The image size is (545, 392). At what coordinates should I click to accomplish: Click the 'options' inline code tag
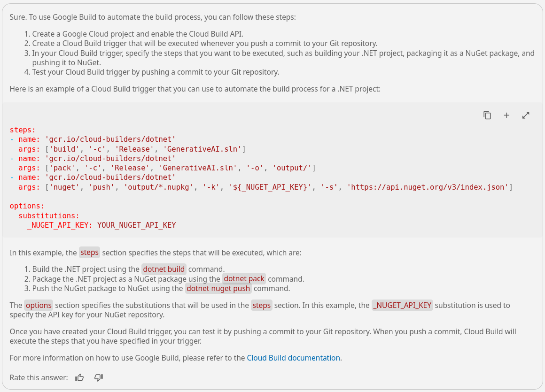pos(39,305)
